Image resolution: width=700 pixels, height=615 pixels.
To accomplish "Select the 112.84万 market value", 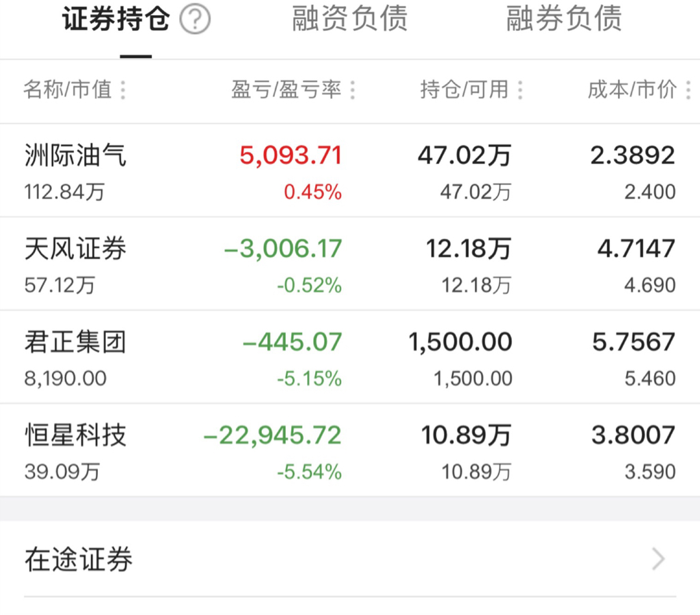I will 64,192.
